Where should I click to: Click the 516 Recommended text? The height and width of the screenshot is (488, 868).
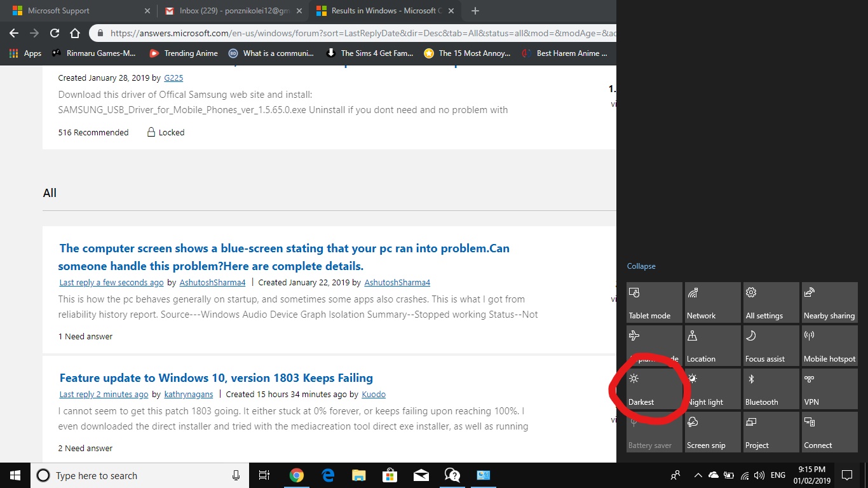point(93,132)
